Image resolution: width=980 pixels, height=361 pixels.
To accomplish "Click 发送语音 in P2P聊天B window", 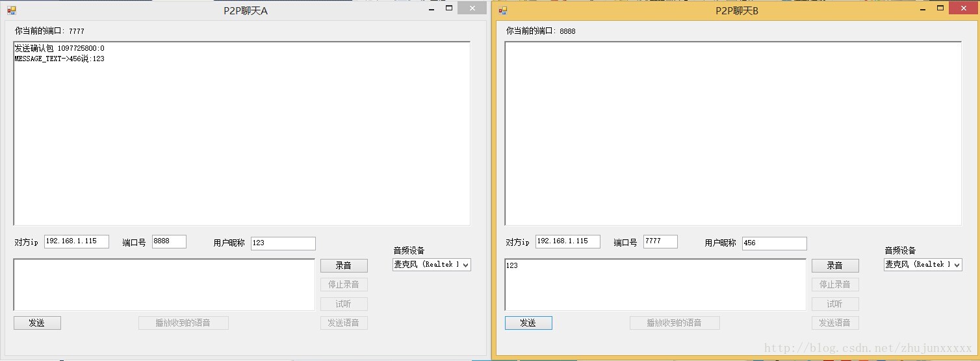I will click(x=835, y=323).
